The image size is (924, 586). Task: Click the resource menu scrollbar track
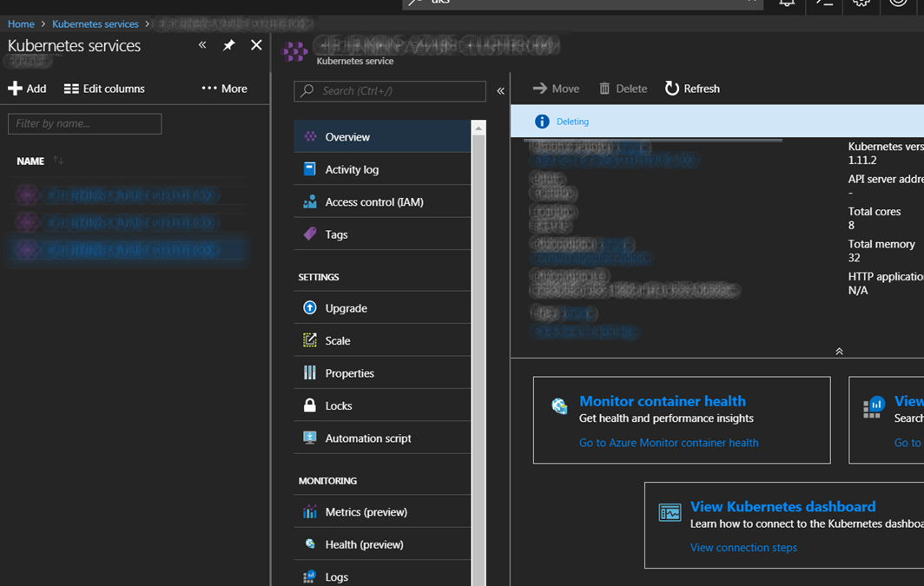coord(478,360)
